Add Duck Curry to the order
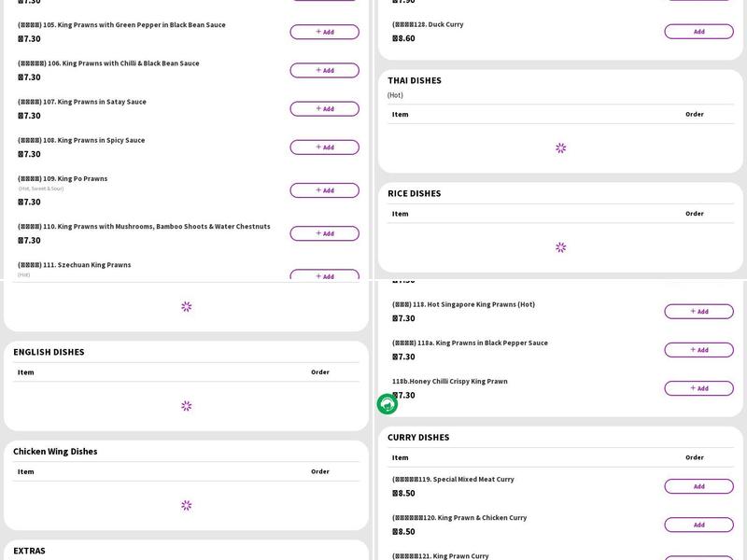Viewport: 747px width, 560px height. coord(698,32)
